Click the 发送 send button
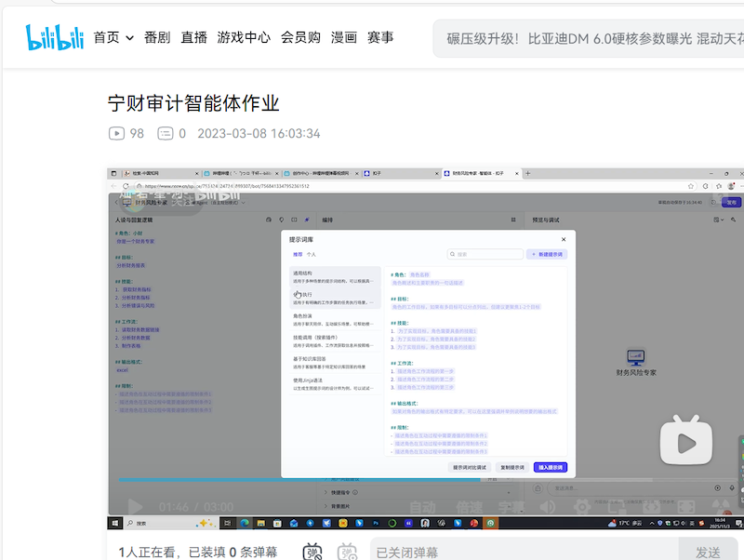Image resolution: width=744 pixels, height=560 pixels. [x=708, y=552]
